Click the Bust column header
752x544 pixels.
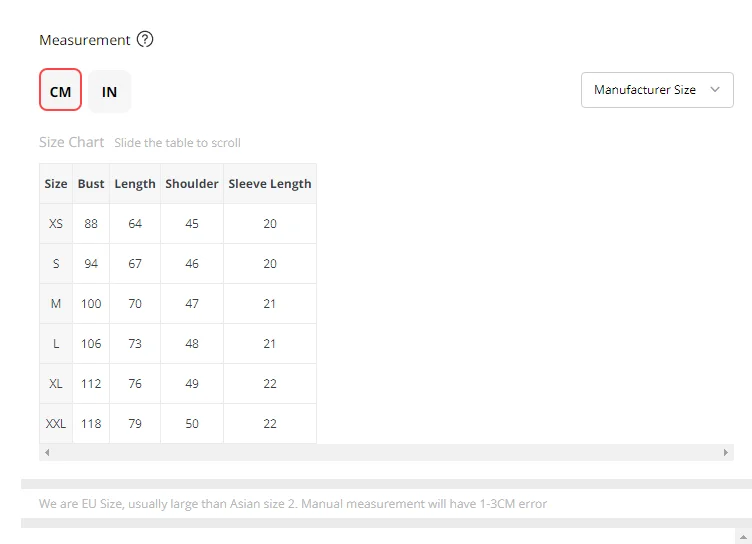tap(91, 184)
